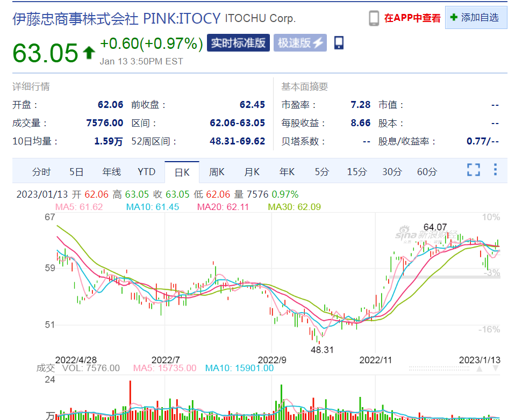Switch to 实时标准版 mode
Screen dimensions: 508x420
click(238, 43)
